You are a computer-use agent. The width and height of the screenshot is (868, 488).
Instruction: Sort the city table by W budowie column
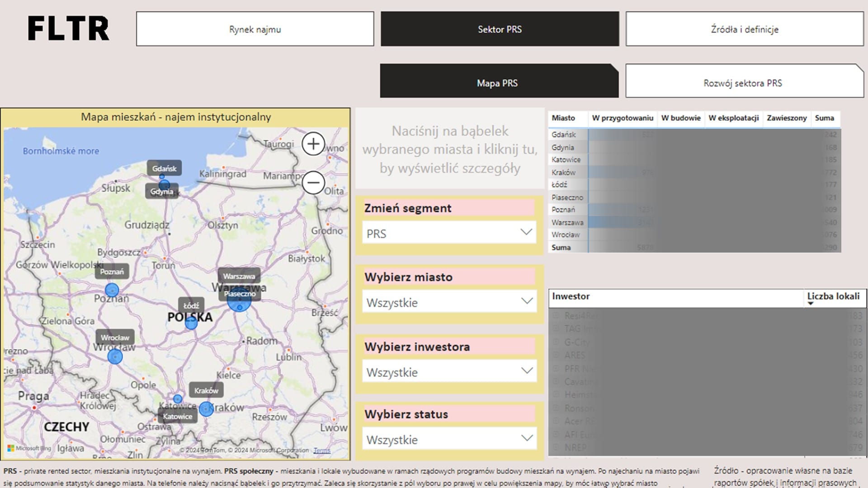[680, 118]
